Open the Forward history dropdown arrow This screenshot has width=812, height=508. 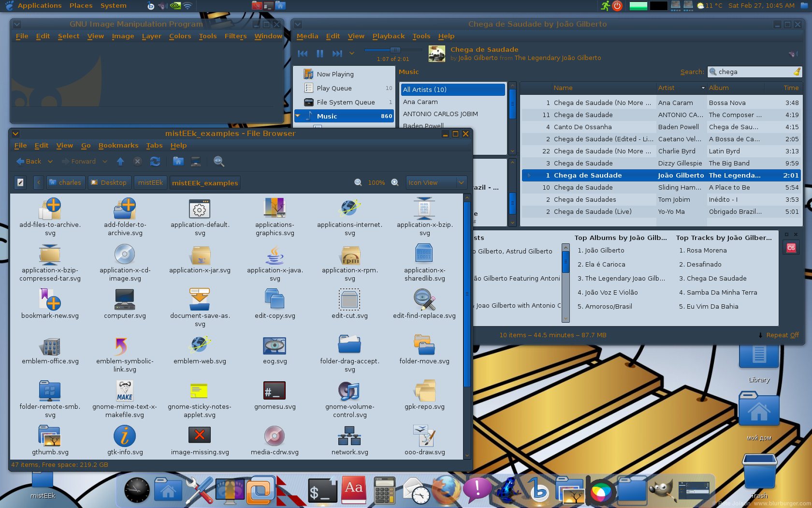pyautogui.click(x=105, y=161)
